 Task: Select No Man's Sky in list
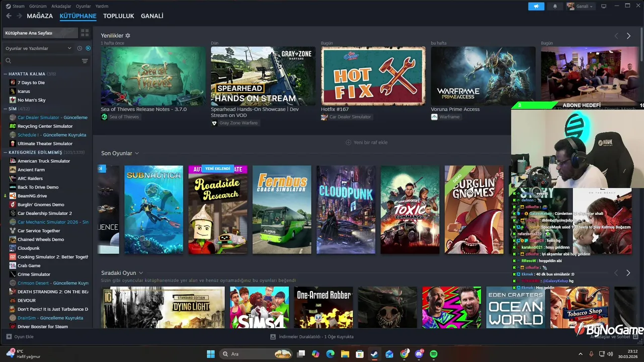[31, 100]
